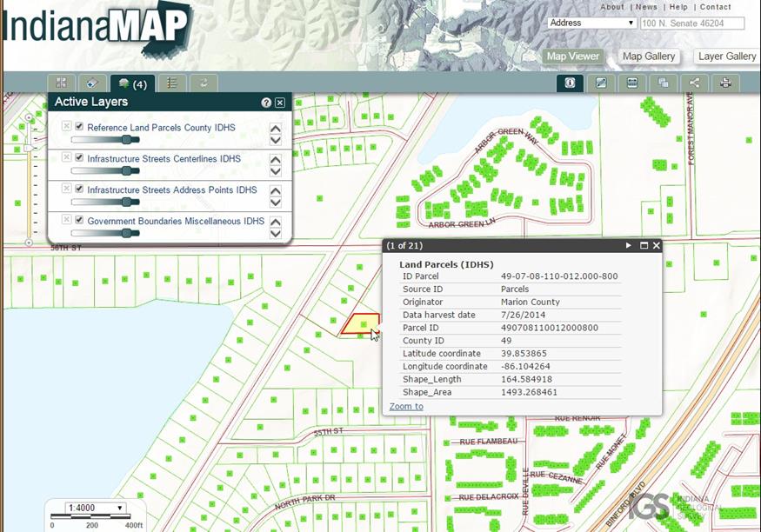Viewport: 761px width, 532px height.
Task: Uncheck Reference Land Parcels County IDHS layer
Action: coord(79,127)
